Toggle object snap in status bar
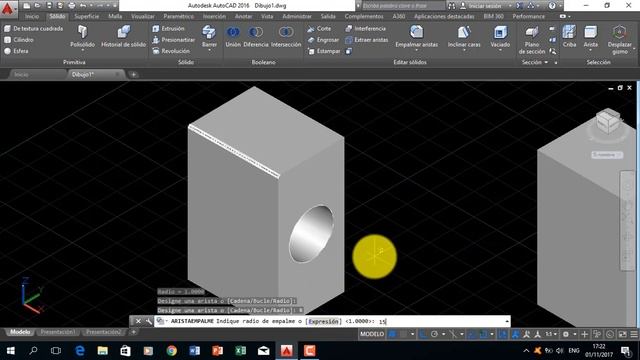The width and height of the screenshot is (640, 360). pos(484,334)
